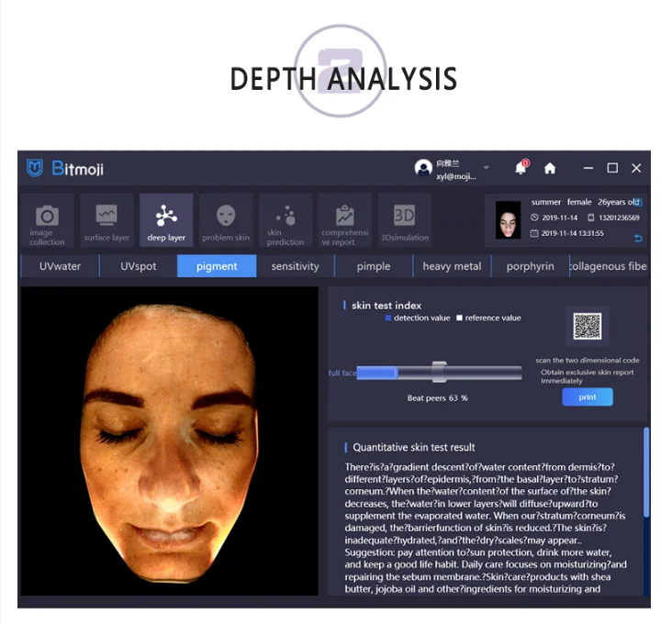Switch to the UVspot tab
This screenshot has height=625, width=672.
[138, 266]
